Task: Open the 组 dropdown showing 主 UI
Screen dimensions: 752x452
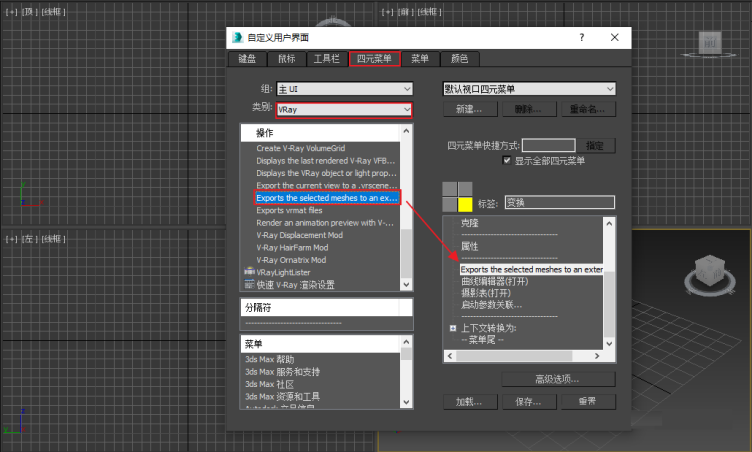Action: click(x=344, y=89)
